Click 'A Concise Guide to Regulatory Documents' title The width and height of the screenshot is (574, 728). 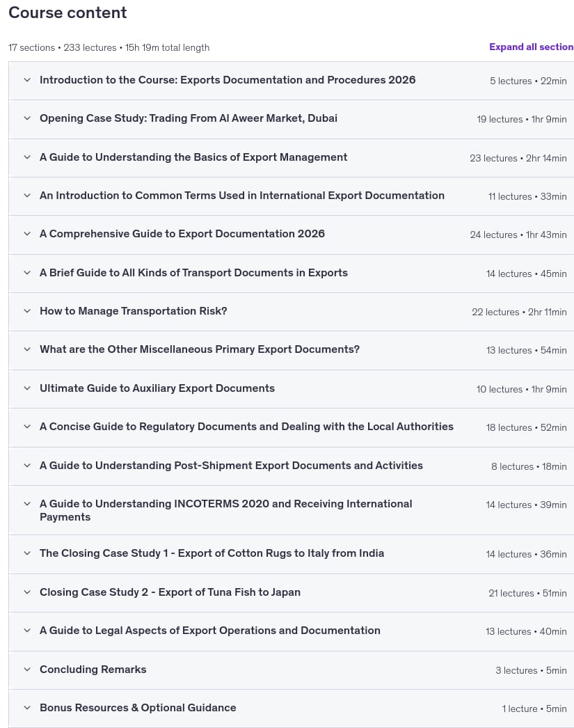click(246, 426)
